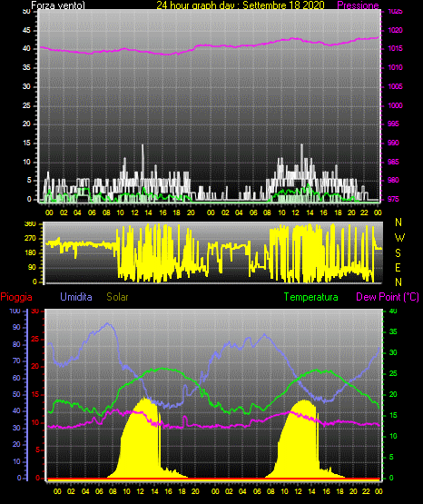Select the Temperatura legend label
This screenshot has height=504, width=423.
311,297
